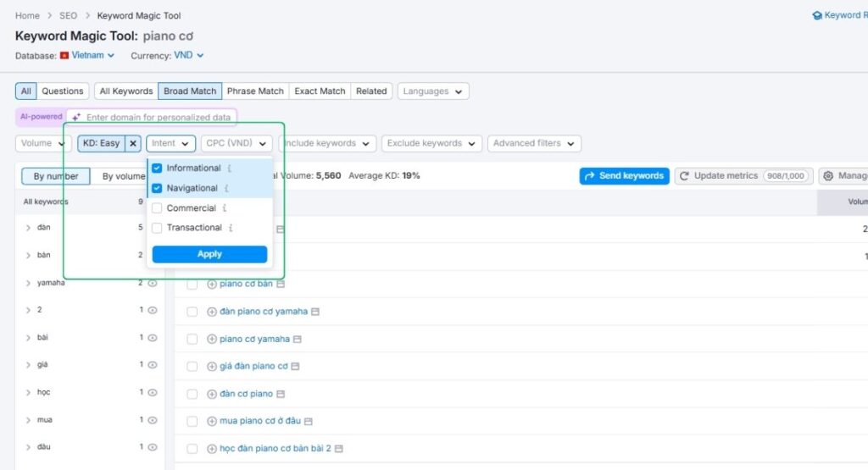Open SERP icon next to học đàn piano cơ bản bài 2
The width and height of the screenshot is (868, 470).
tap(339, 449)
